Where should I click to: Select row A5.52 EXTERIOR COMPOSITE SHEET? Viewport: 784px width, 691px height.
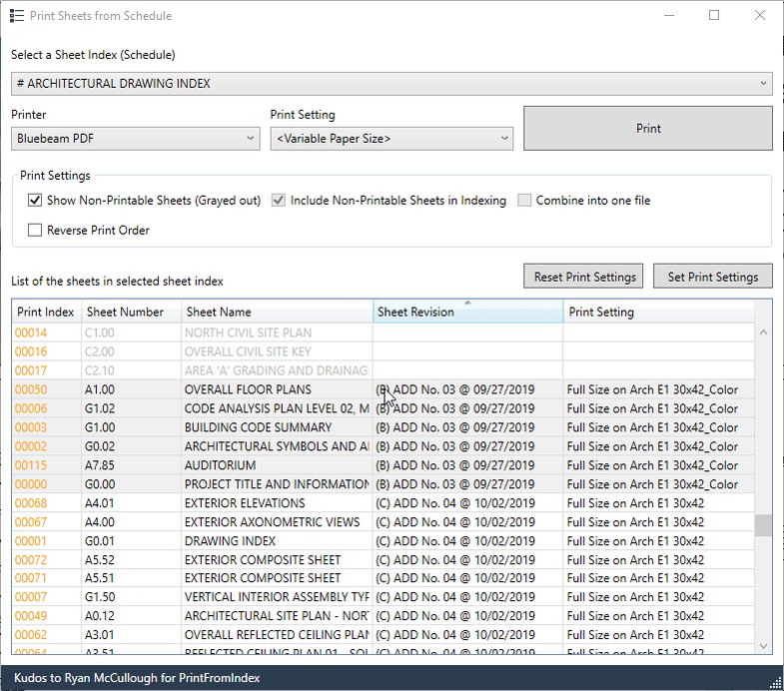coord(383,560)
